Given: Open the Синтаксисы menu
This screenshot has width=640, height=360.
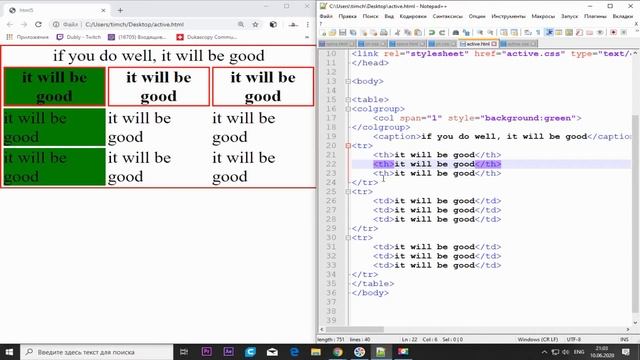Looking at the screenshot, I should point(447,16).
